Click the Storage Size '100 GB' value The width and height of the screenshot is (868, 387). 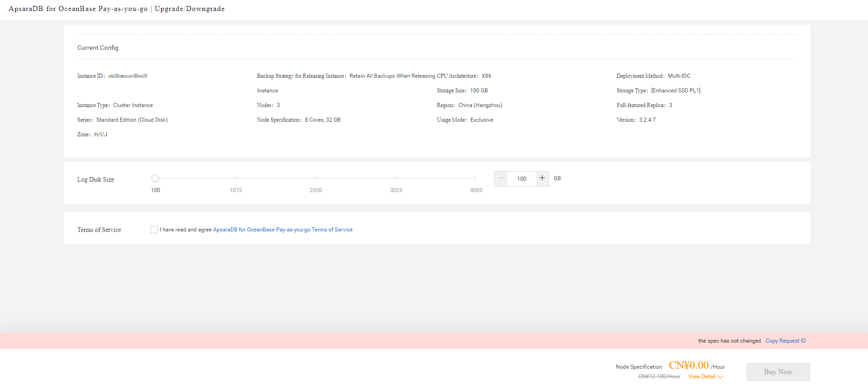pyautogui.click(x=479, y=91)
